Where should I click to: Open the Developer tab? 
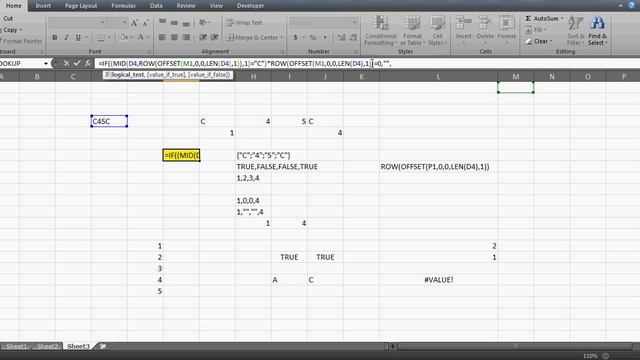pyautogui.click(x=250, y=6)
